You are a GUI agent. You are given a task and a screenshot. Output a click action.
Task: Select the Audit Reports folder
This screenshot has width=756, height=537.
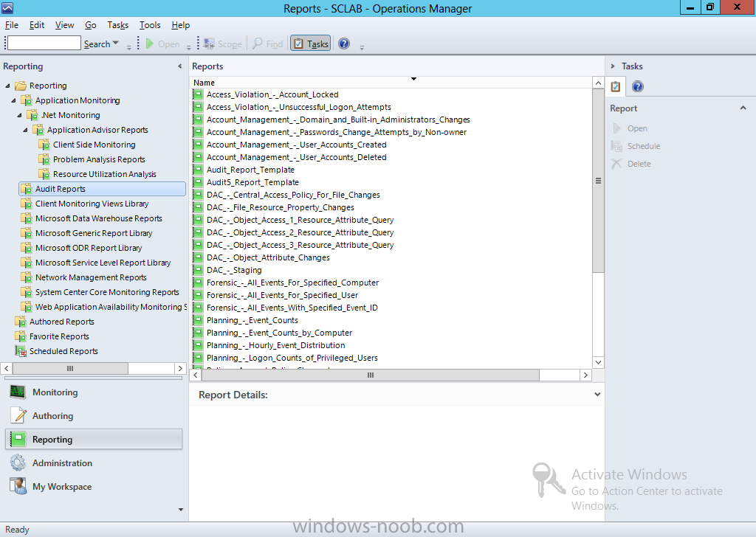tap(102, 189)
